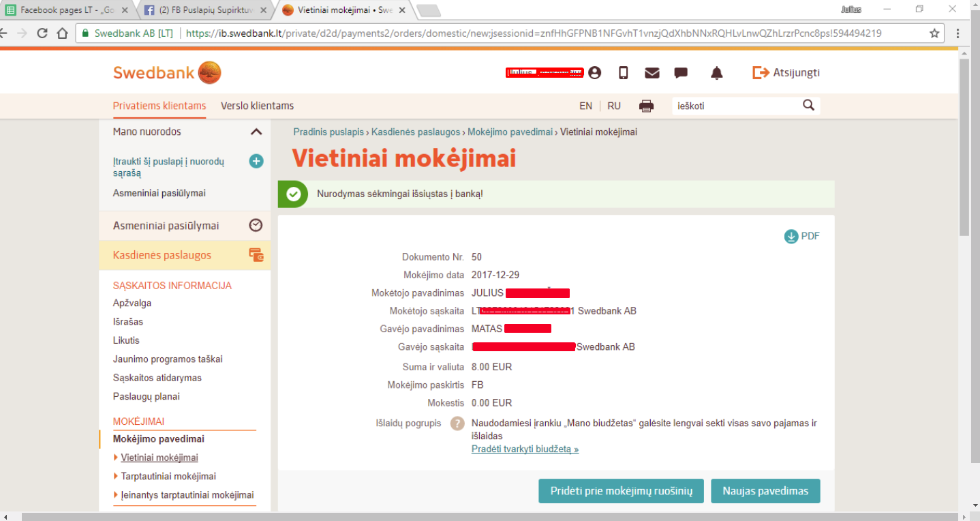The height and width of the screenshot is (521, 980).
Task: Open a new Chrome tab
Action: click(429, 10)
